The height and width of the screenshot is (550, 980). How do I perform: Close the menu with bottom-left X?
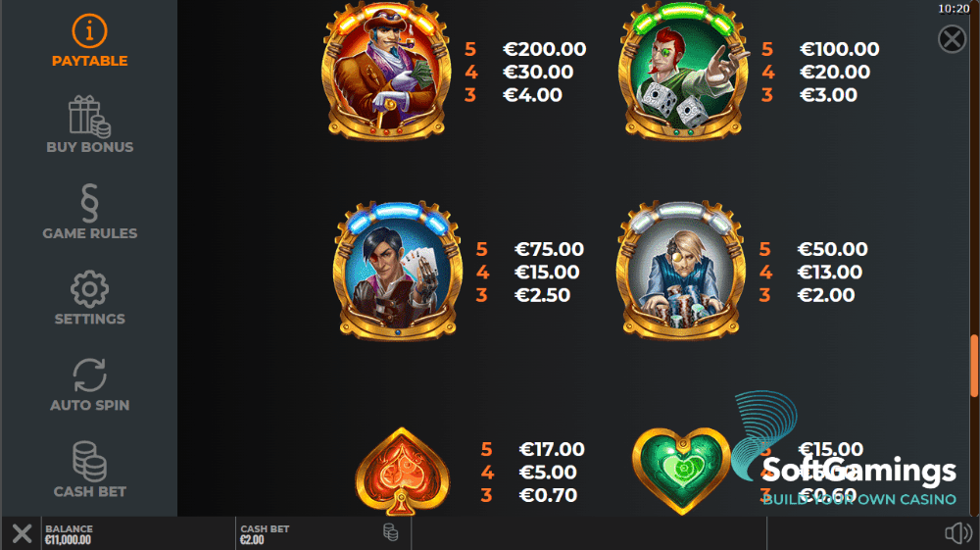click(x=22, y=533)
